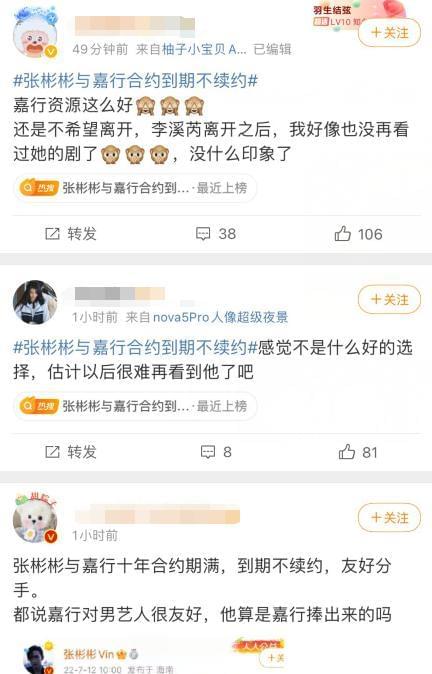Image resolution: width=432 pixels, height=674 pixels.
Task: Open first poster's avatar with ice hat
Action: 35,34
